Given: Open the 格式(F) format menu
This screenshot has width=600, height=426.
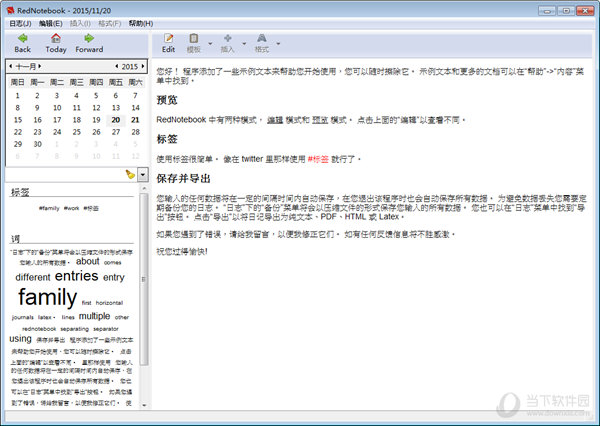Looking at the screenshot, I should [109, 24].
